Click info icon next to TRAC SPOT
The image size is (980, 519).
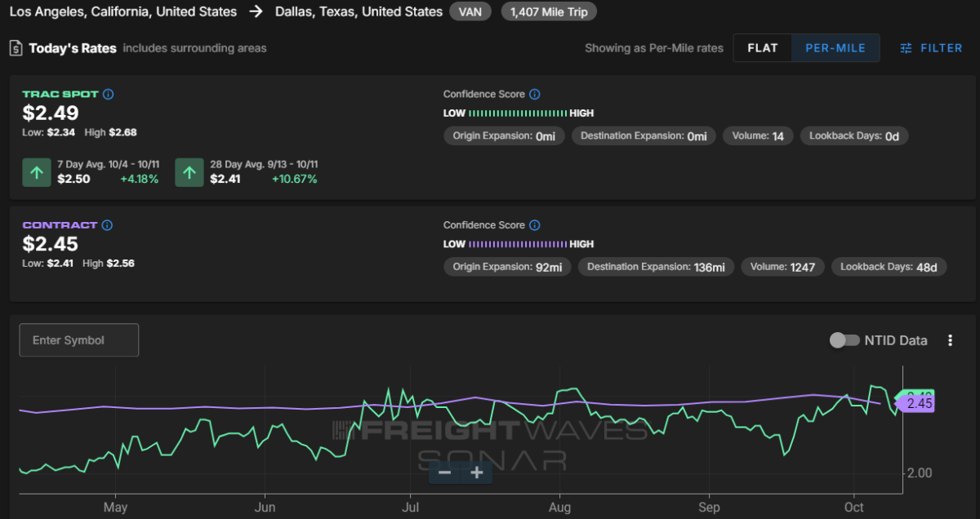coord(109,95)
